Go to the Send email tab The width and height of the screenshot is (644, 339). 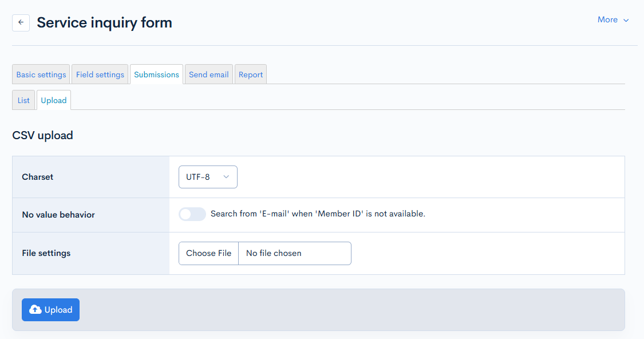[208, 74]
